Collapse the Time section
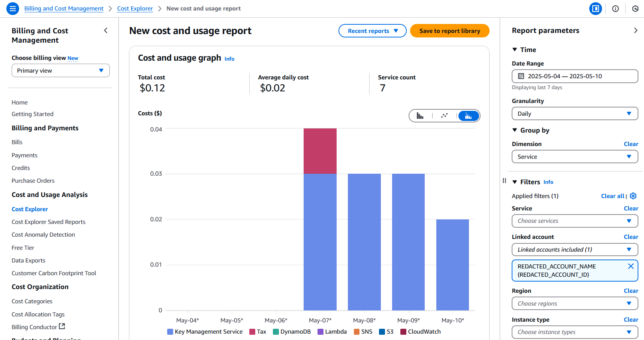 pos(515,49)
